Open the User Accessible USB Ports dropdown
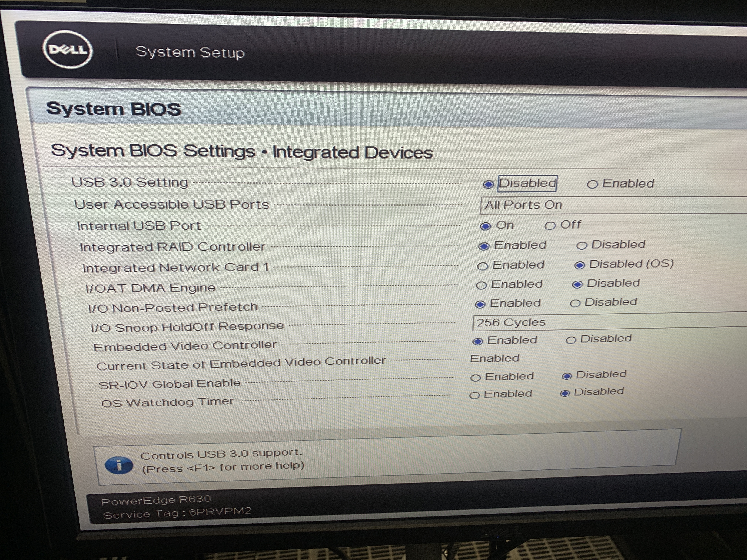 [x=613, y=205]
